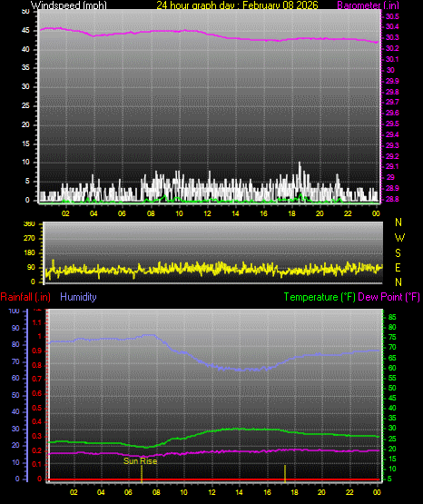Click the 'Sun Rise' label in bottom graph
This screenshot has width=423, height=504.
coord(141,461)
